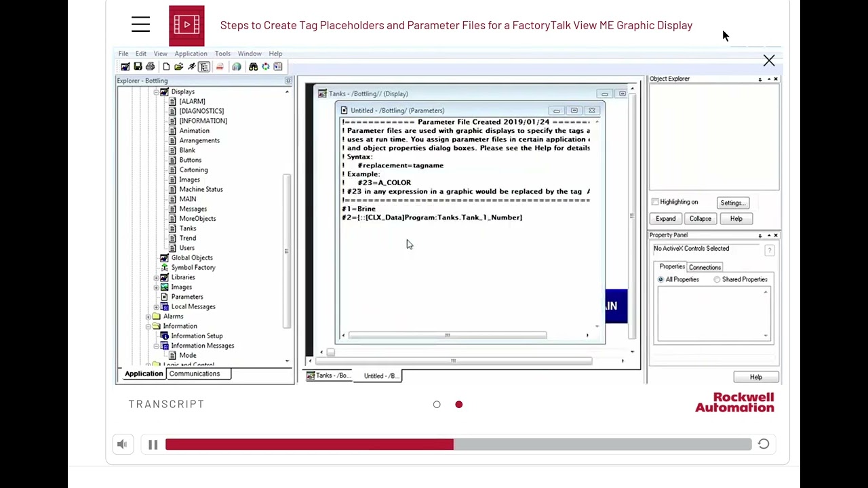Click the colorful ring refresh toolbar icon
Screen dimensions: 868x488
[x=265, y=66]
